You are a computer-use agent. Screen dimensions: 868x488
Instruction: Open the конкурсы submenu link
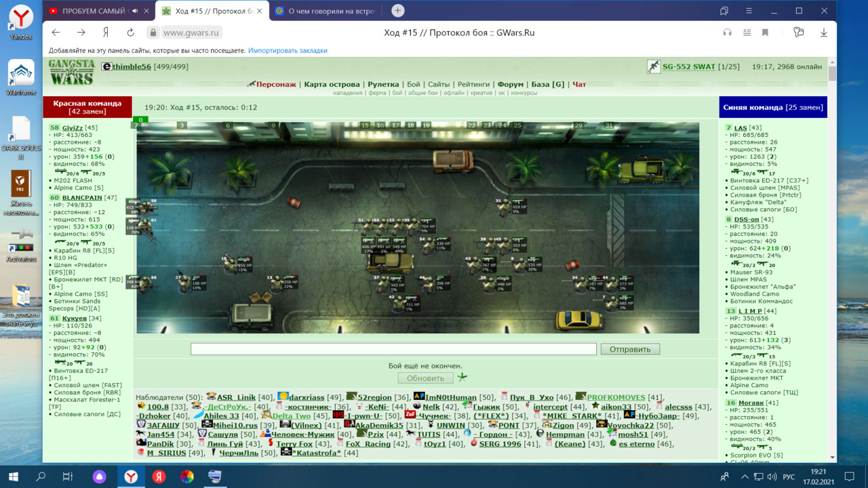[x=524, y=93]
